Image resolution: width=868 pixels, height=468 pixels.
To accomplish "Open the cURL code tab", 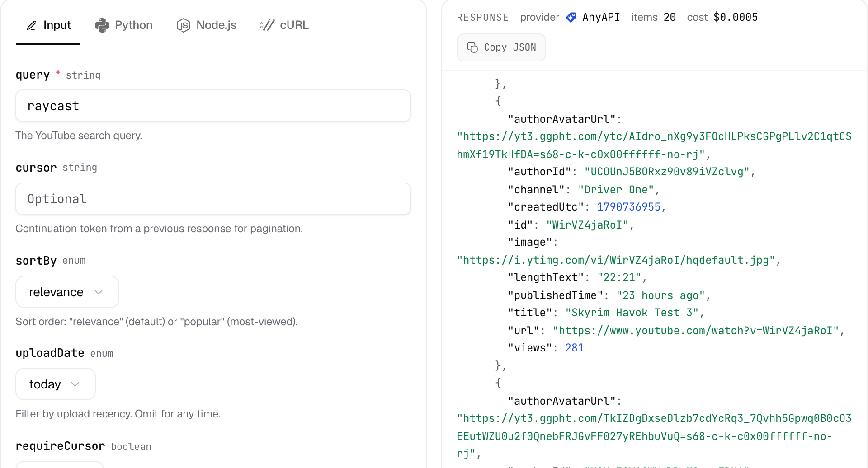I will 284,25.
